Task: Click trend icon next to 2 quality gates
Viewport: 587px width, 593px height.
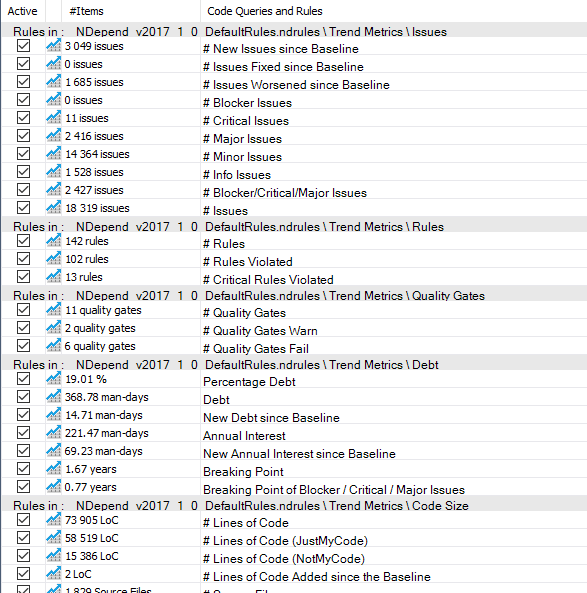Action: [53, 328]
